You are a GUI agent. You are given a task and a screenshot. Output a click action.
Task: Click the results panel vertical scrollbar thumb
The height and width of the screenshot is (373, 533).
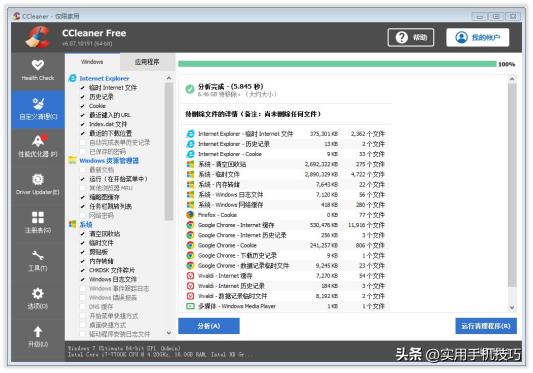pos(512,185)
